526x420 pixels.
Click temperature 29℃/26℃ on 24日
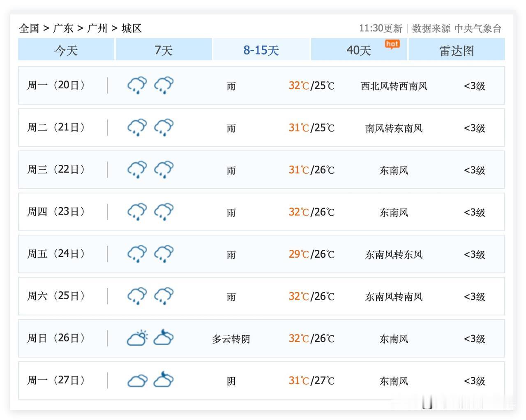(x=311, y=254)
